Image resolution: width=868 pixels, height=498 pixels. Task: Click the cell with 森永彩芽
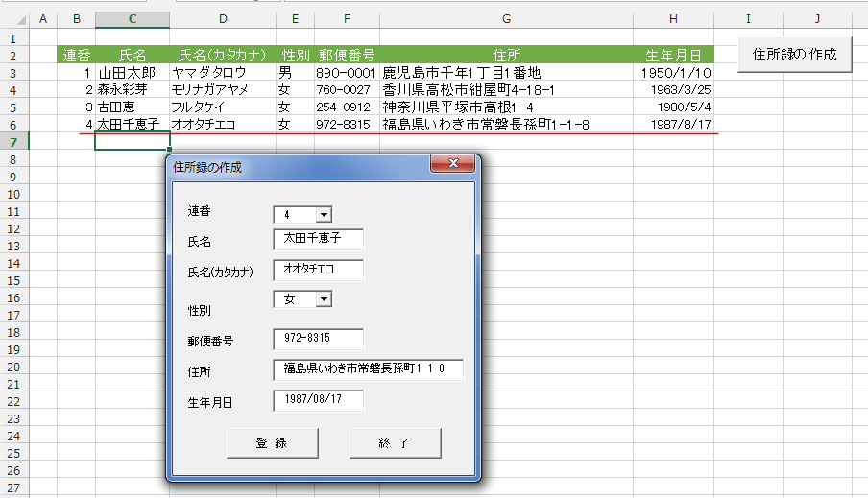pyautogui.click(x=133, y=89)
